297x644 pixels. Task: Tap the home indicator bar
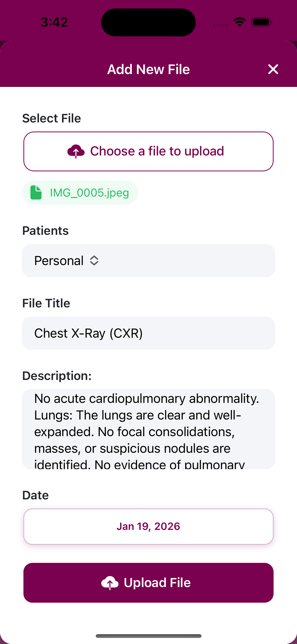tap(148, 636)
